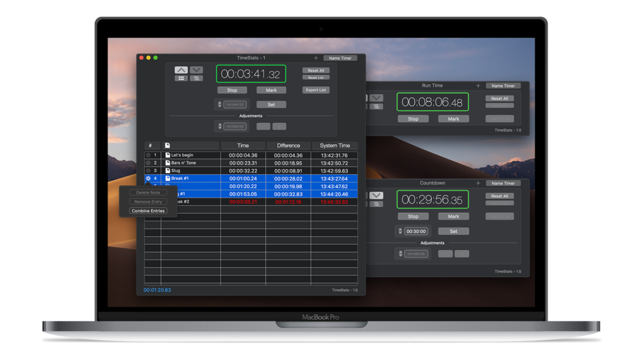
Task: Click Reset All in TimeStats - 1
Action: click(316, 71)
